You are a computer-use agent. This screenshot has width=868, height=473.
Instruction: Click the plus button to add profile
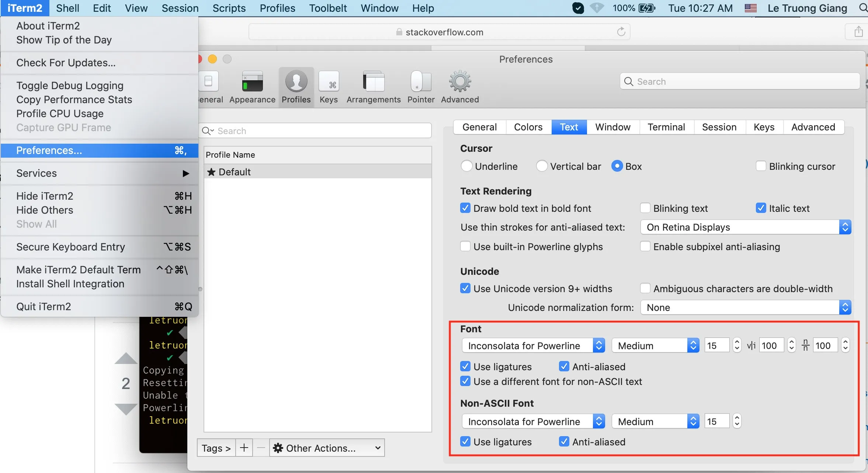pos(244,448)
